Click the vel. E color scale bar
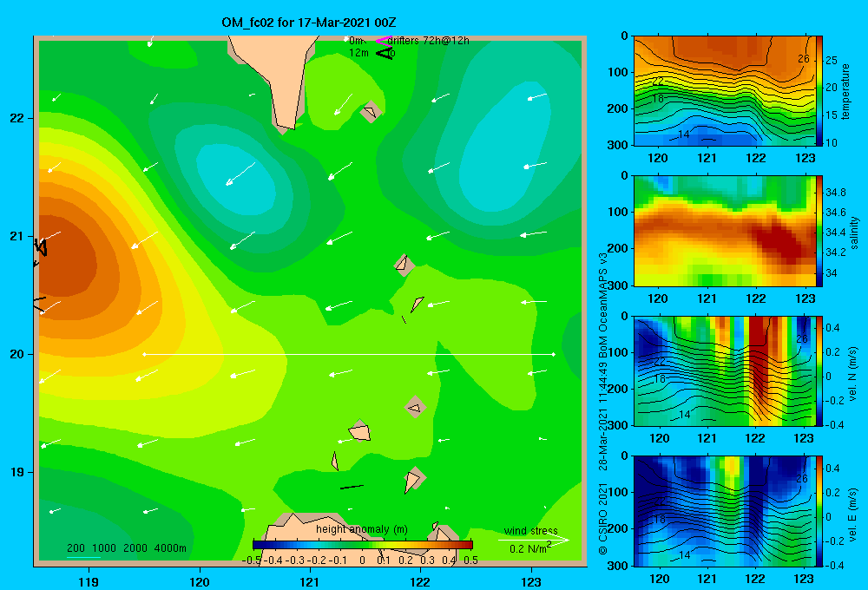This screenshot has height=590, width=868. pos(819,511)
